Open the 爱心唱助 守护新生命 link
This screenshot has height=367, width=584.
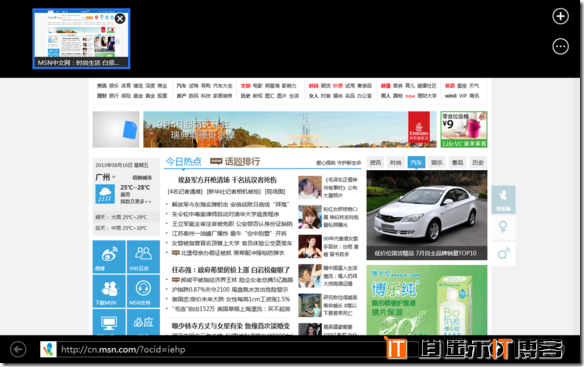click(x=339, y=163)
